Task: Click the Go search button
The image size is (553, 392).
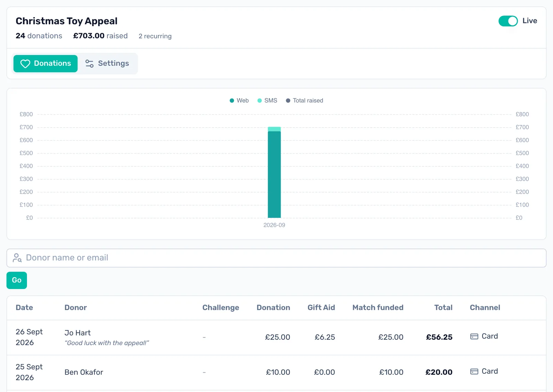Action: (x=17, y=280)
